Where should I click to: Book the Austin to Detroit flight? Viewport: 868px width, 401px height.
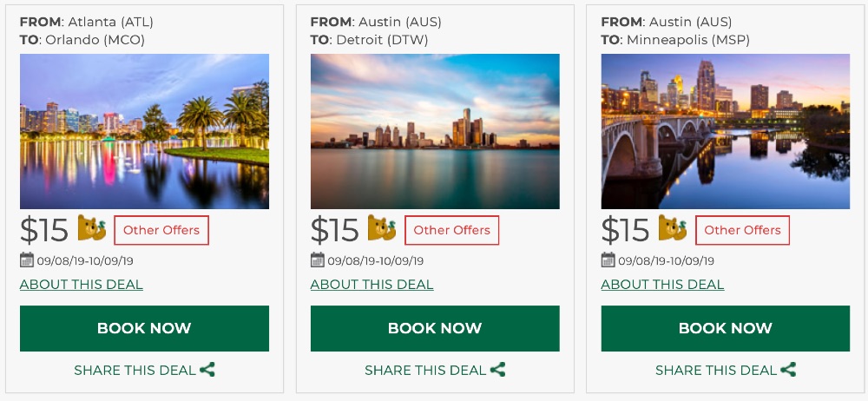(435, 328)
